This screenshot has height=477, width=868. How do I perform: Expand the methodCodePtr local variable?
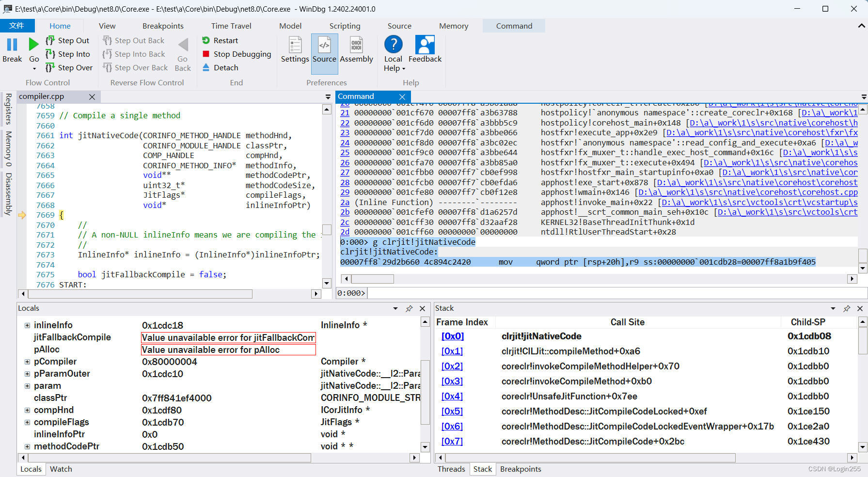click(x=27, y=446)
